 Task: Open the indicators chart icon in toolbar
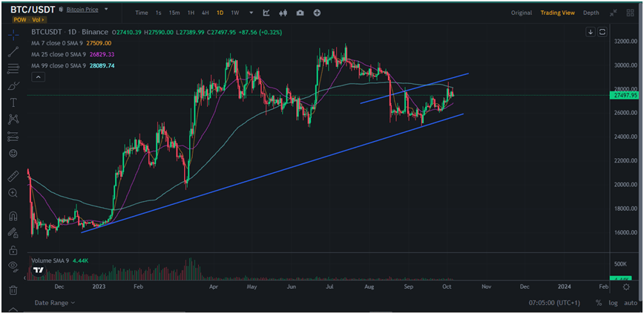266,13
